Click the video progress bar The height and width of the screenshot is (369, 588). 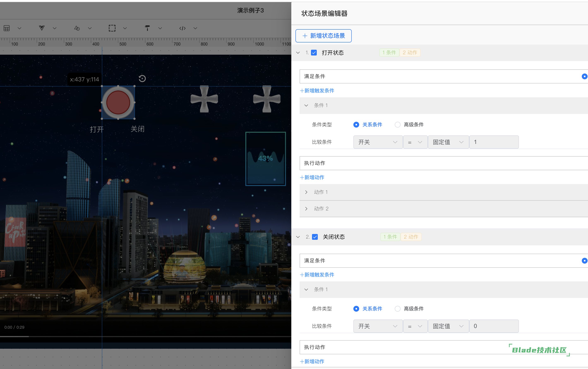(x=146, y=336)
